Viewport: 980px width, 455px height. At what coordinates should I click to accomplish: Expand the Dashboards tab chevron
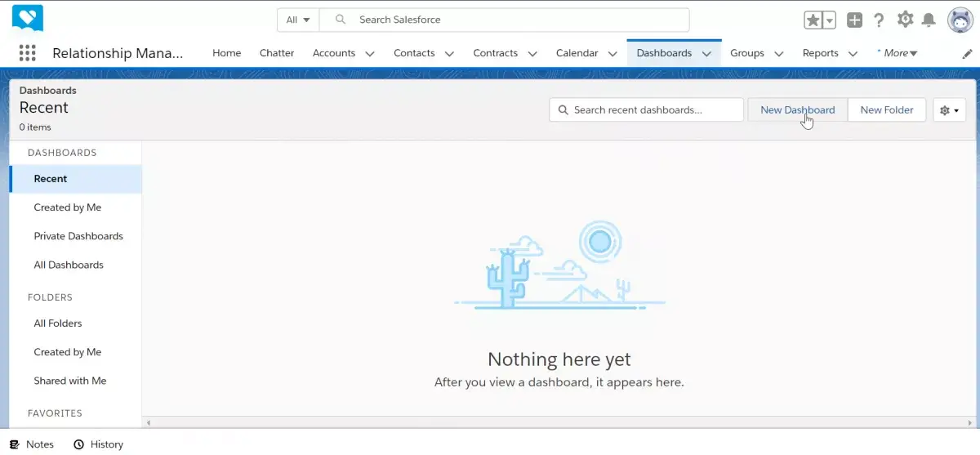706,54
